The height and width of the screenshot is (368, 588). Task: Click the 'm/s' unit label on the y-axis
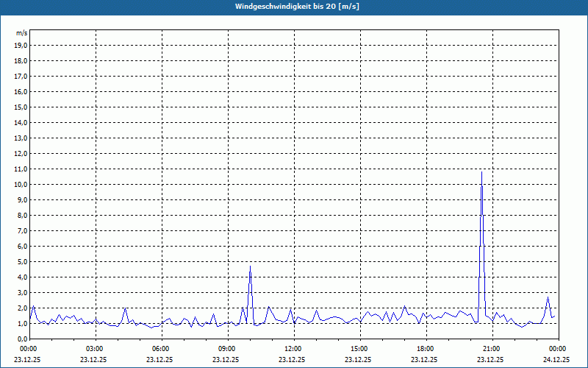22,33
